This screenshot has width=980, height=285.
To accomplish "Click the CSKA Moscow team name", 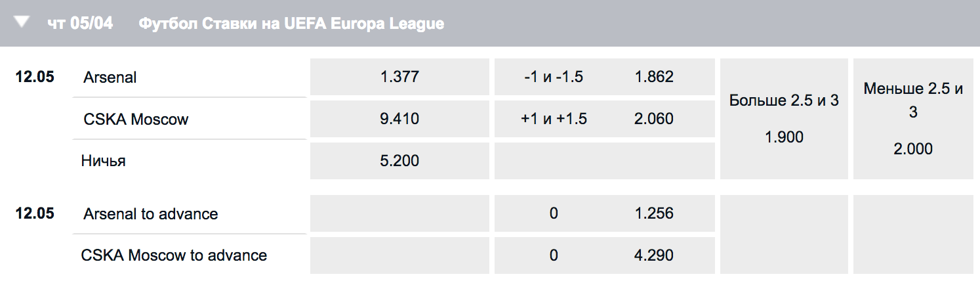I will click(x=136, y=120).
